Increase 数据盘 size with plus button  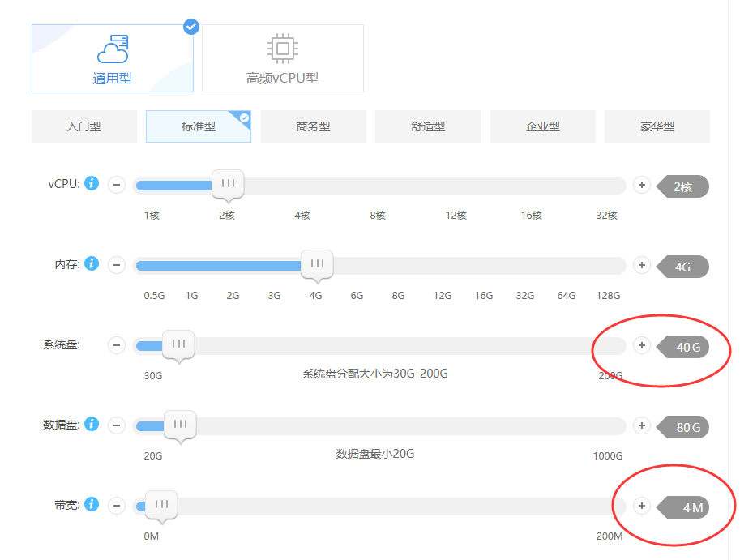point(641,425)
